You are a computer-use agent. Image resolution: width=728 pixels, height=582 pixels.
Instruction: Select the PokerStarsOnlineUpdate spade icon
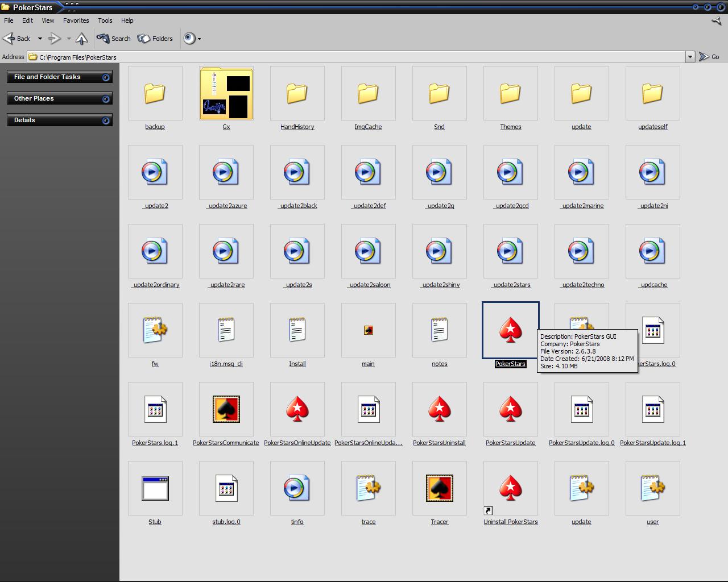pos(297,409)
